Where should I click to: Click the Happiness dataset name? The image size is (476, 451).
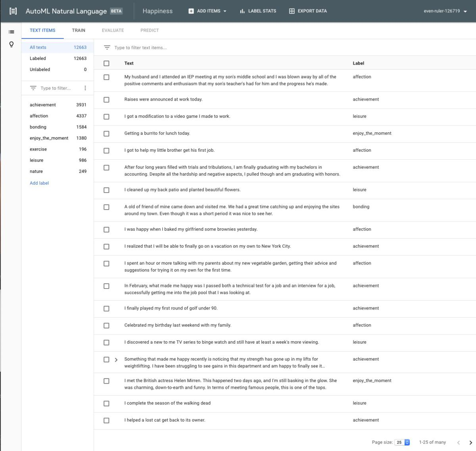[x=157, y=11]
